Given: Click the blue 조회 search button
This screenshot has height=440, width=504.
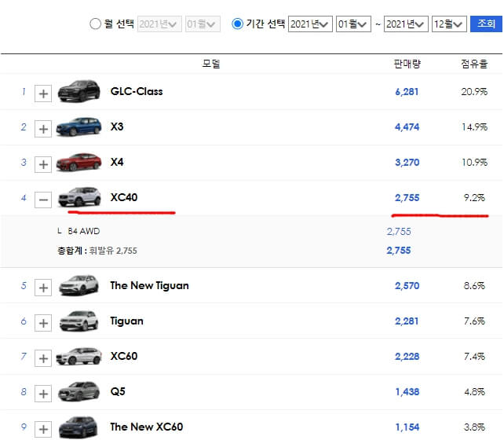Looking at the screenshot, I should tap(486, 24).
